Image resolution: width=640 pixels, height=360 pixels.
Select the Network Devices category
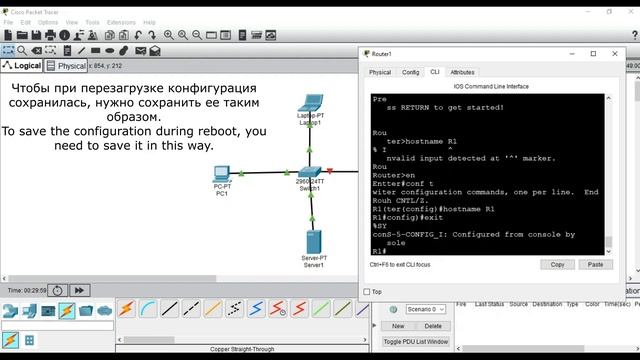coord(10,311)
